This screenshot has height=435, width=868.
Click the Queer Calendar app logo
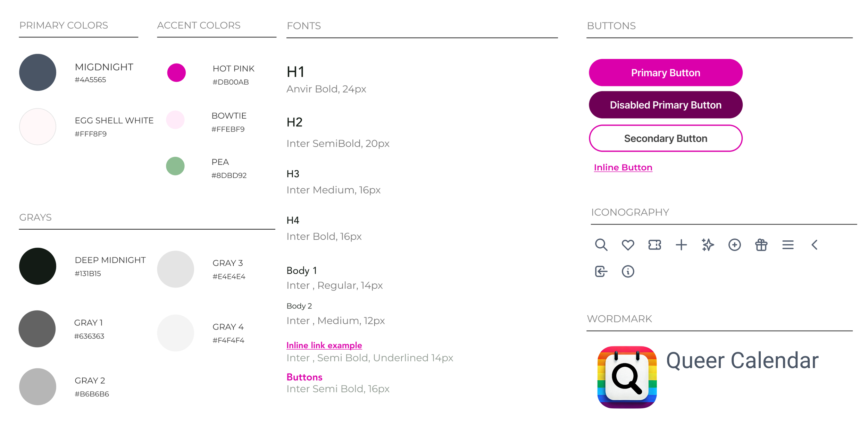tap(627, 377)
